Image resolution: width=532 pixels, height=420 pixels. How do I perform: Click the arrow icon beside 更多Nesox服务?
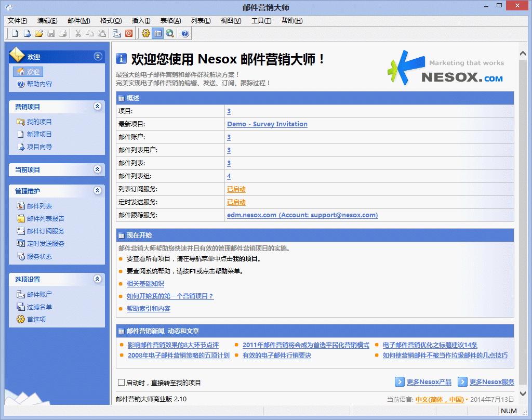coord(462,382)
